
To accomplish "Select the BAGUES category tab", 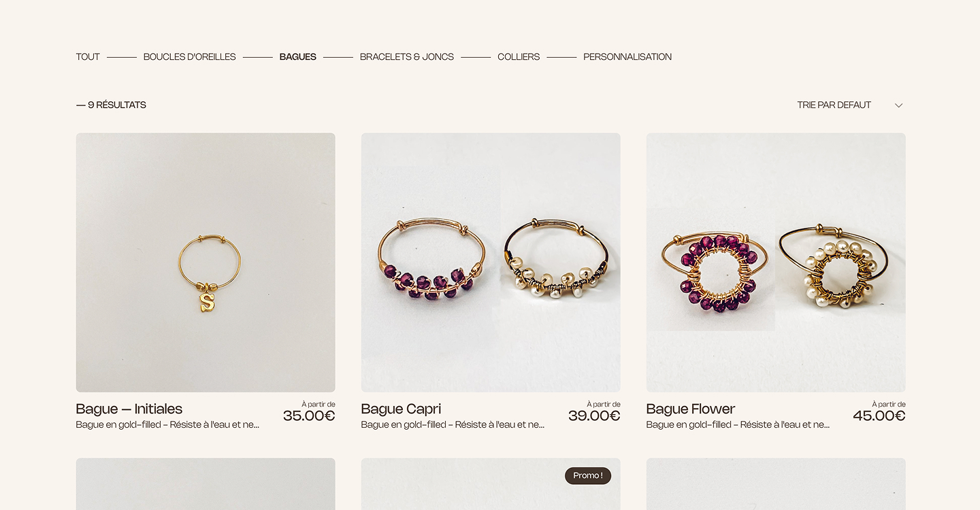I will click(297, 57).
